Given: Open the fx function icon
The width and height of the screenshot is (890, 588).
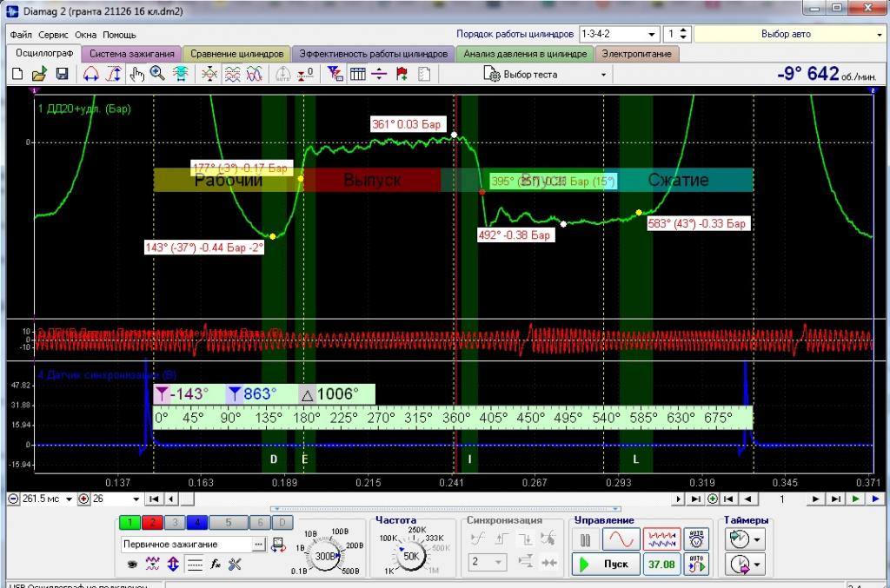Looking at the screenshot, I should point(216,565).
